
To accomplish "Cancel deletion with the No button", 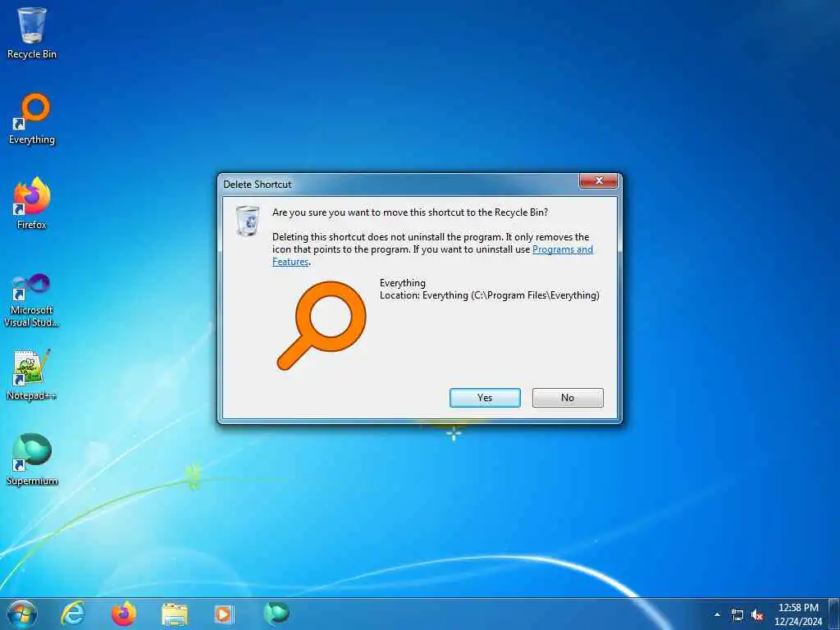I will point(568,398).
